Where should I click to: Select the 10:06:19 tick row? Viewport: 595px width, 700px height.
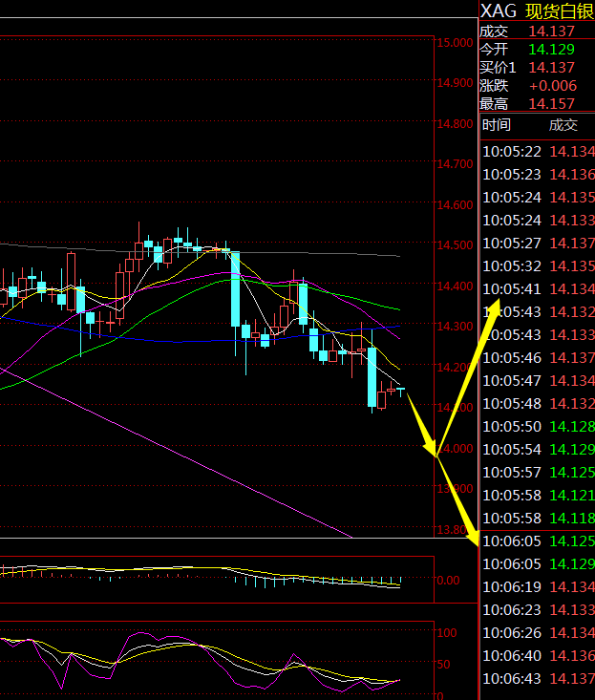click(x=539, y=587)
